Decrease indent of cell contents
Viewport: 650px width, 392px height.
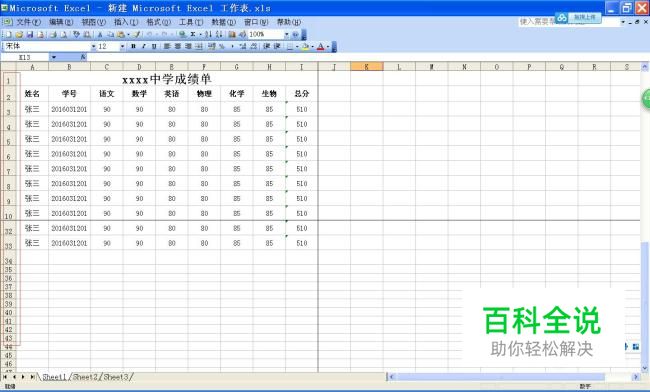(267, 46)
